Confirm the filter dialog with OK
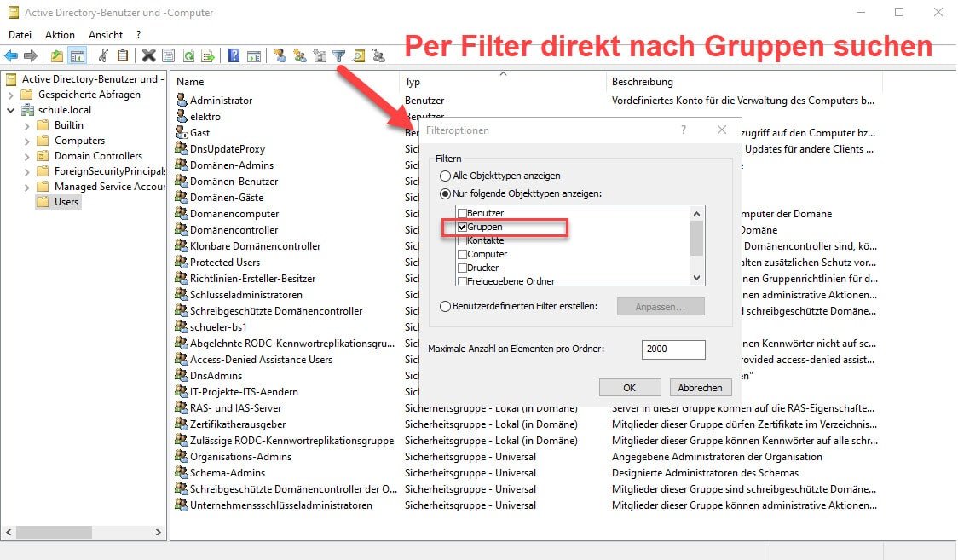 tap(630, 387)
